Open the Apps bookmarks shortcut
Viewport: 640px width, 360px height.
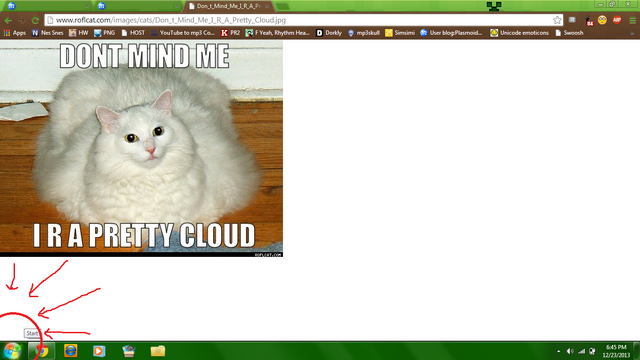[x=15, y=33]
